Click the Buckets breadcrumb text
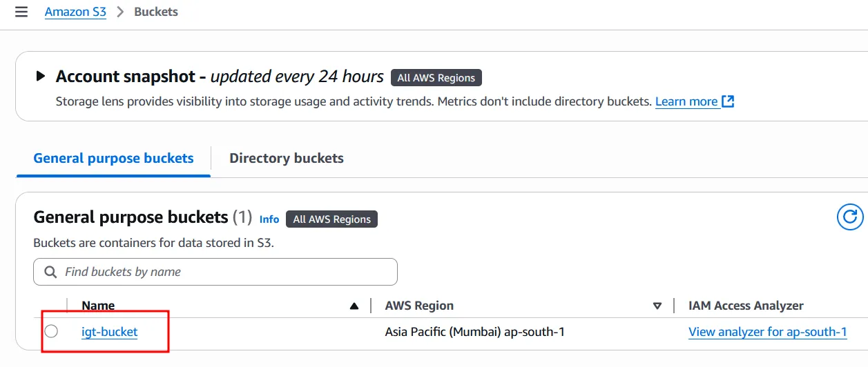The width and height of the screenshot is (868, 367). pos(156,12)
